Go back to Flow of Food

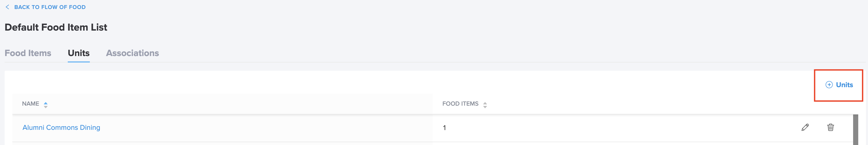click(50, 7)
